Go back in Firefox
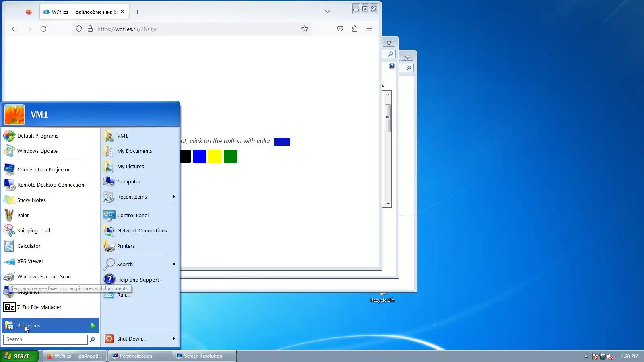 pos(14,29)
